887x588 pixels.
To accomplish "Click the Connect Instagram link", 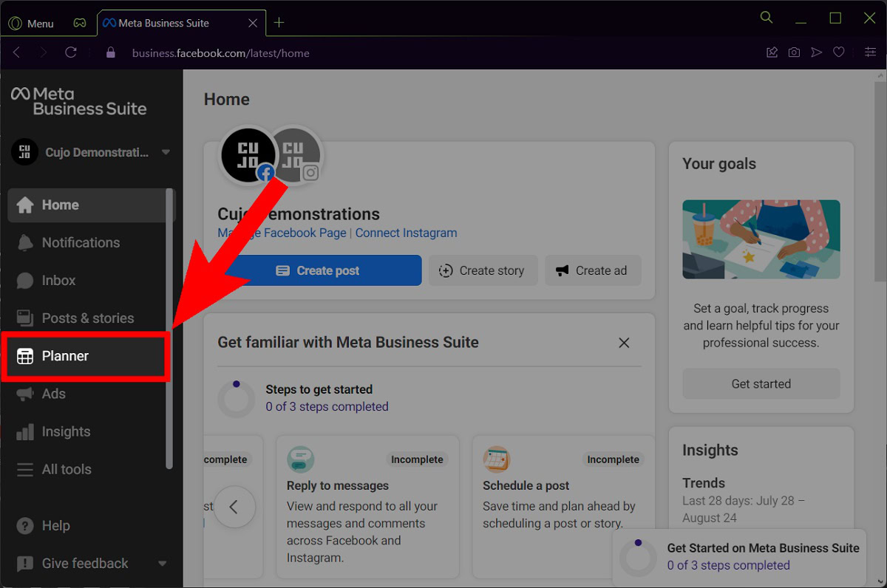I will pyautogui.click(x=406, y=233).
